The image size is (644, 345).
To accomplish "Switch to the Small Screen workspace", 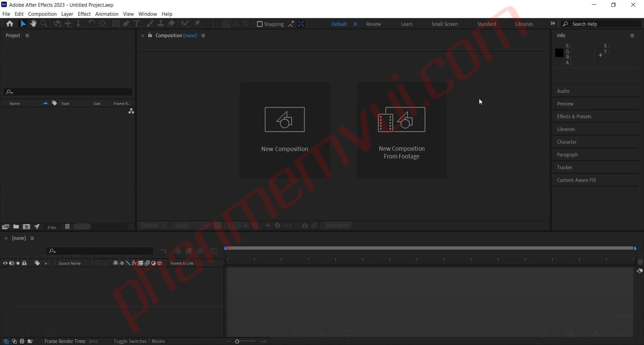I will pos(444,24).
